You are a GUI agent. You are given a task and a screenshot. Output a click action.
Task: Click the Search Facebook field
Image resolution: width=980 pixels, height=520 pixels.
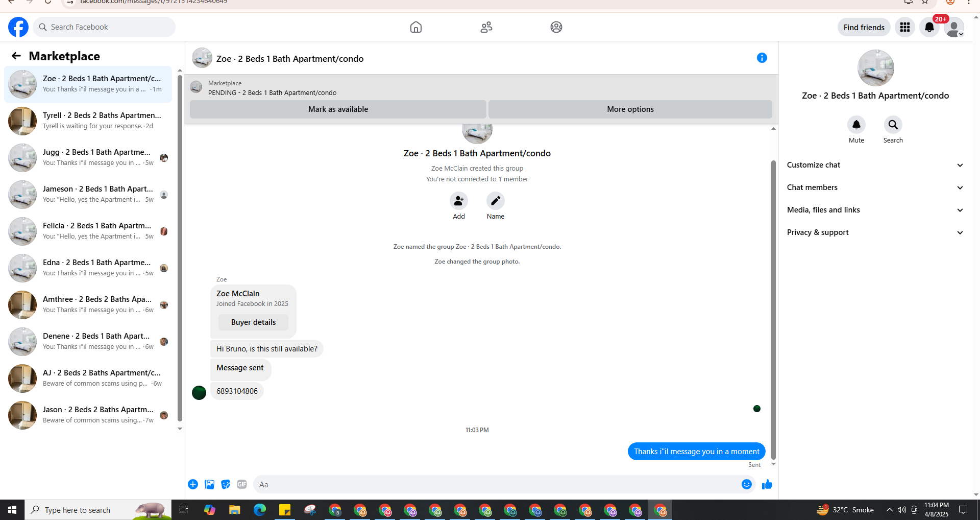pos(105,27)
